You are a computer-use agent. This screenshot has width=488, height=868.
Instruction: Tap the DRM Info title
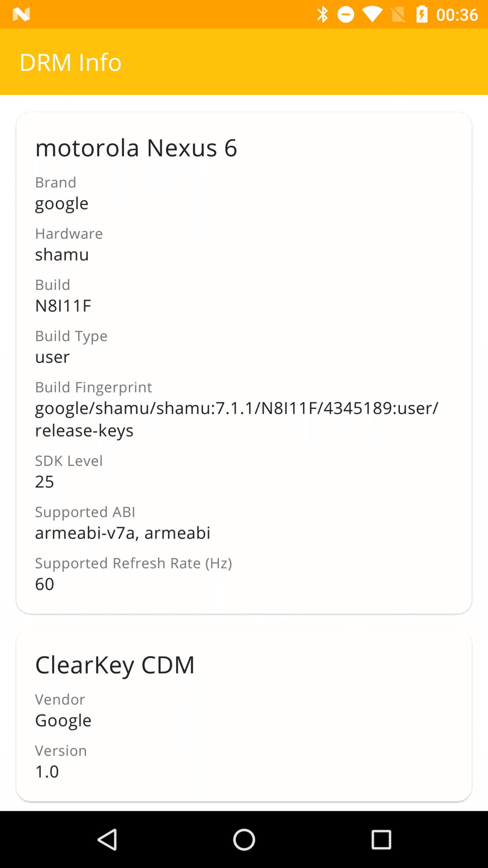(71, 61)
